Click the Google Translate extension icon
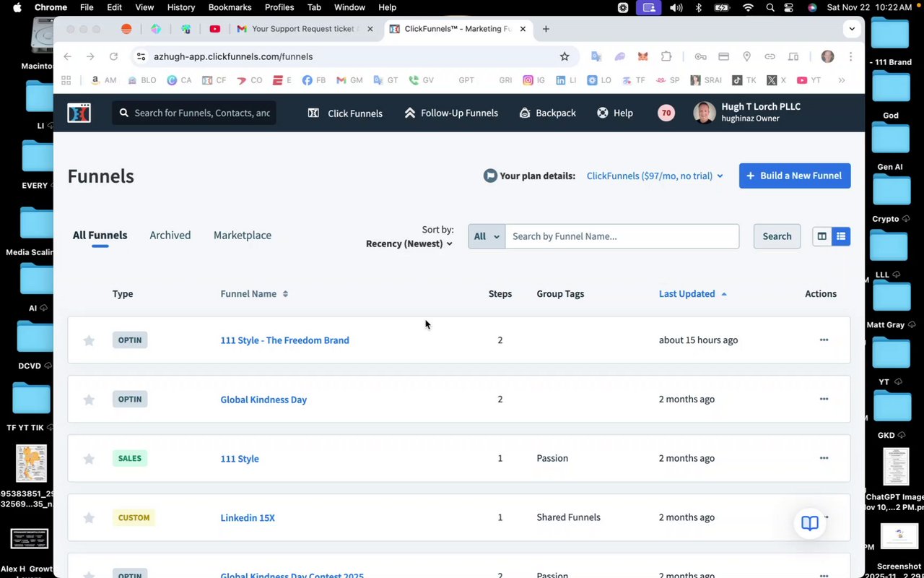Image resolution: width=924 pixels, height=578 pixels. (596, 56)
